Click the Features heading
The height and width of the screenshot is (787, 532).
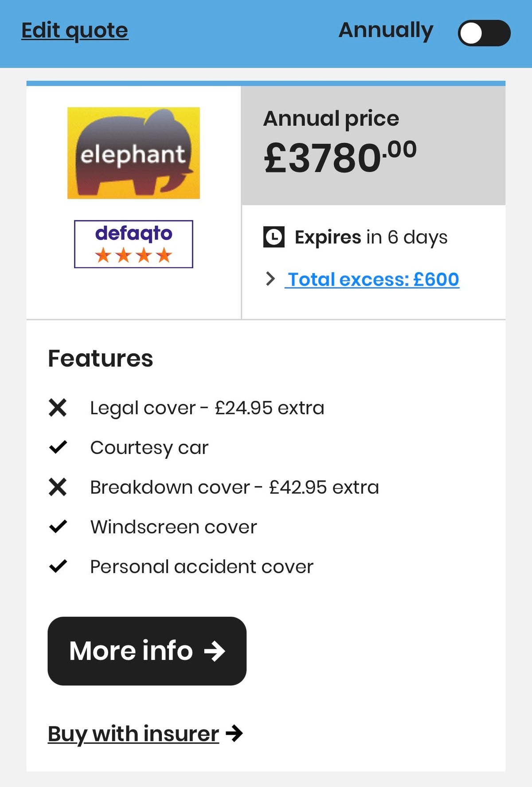[101, 358]
